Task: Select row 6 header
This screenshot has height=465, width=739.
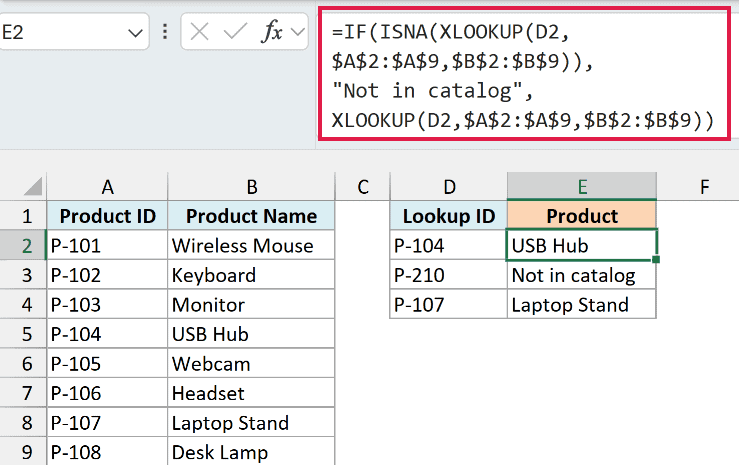Action: click(23, 364)
